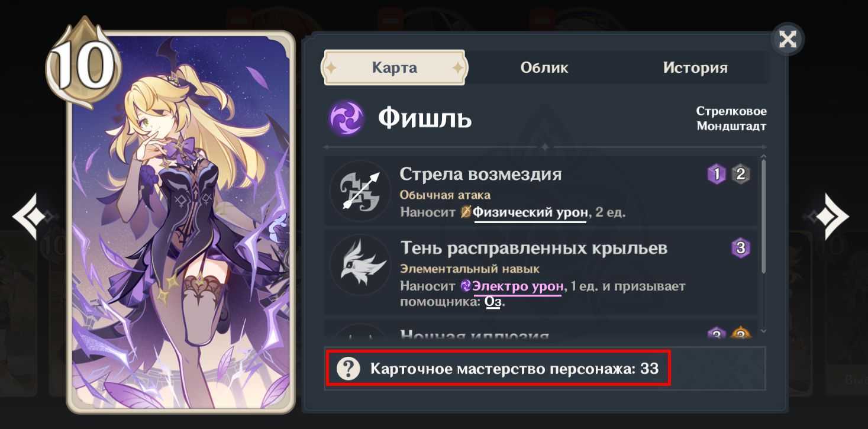Click the question mark help icon
The height and width of the screenshot is (429, 868).
(x=349, y=369)
